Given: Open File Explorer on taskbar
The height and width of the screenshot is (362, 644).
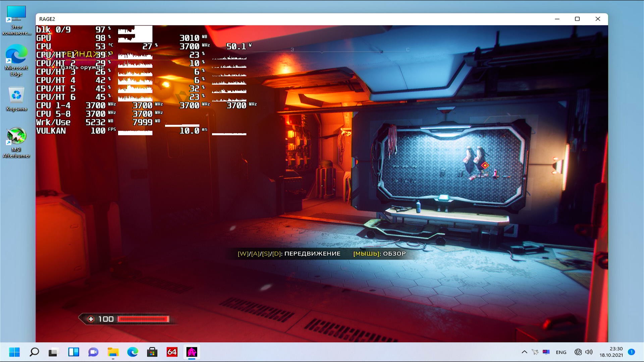Looking at the screenshot, I should [x=113, y=352].
